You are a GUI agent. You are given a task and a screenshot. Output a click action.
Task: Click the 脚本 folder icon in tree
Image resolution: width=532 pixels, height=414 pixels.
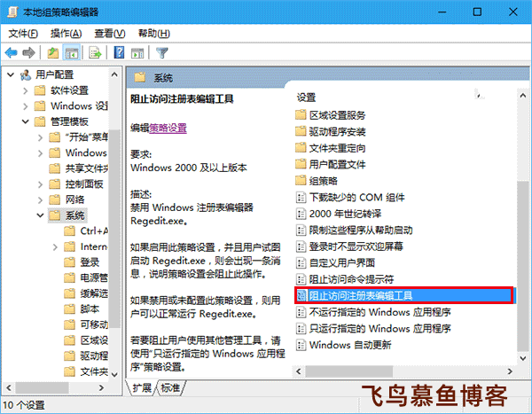pyautogui.click(x=69, y=309)
